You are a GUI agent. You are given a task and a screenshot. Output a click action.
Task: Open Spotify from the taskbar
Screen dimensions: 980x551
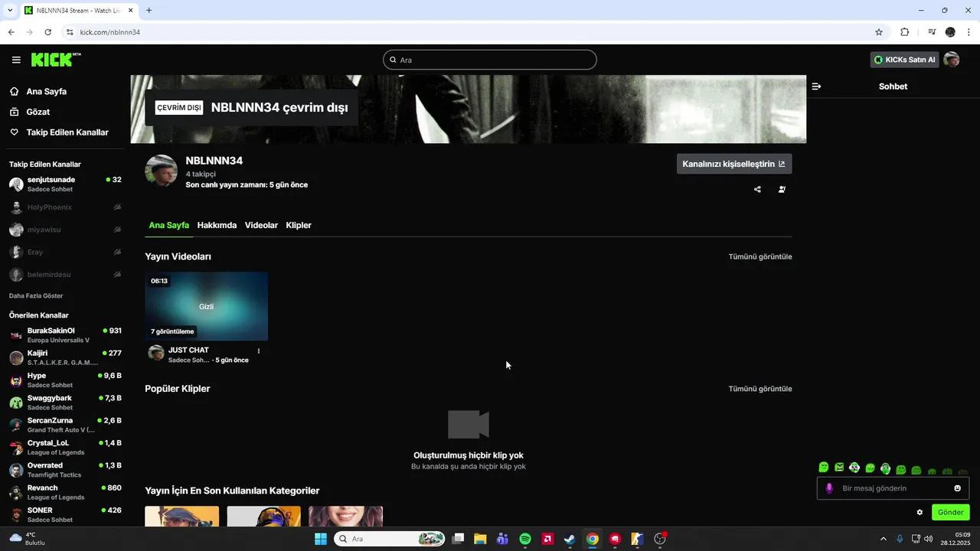(525, 539)
